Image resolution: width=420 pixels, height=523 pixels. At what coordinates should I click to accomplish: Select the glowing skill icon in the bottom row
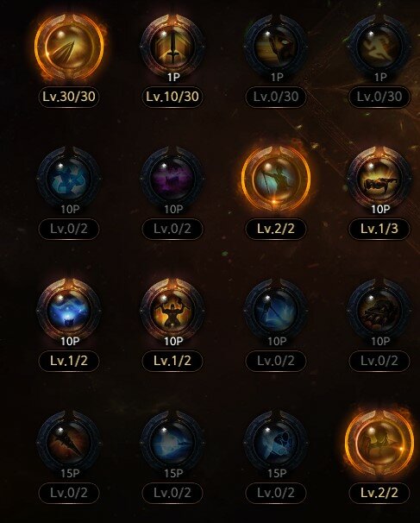(379, 443)
